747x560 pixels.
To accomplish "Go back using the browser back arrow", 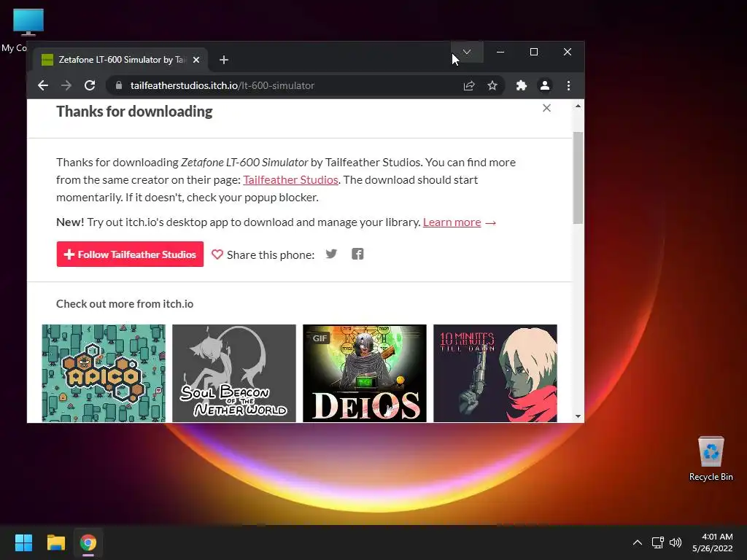I will pyautogui.click(x=43, y=86).
